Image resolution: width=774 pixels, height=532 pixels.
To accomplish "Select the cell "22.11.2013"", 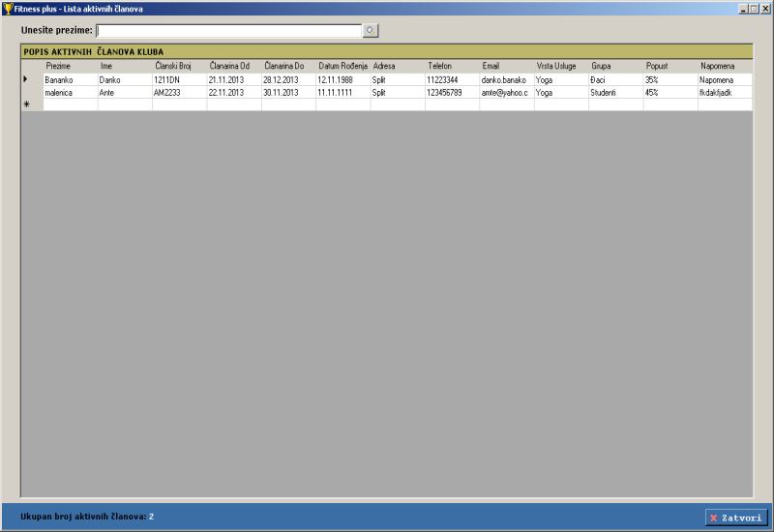I will pos(234,92).
